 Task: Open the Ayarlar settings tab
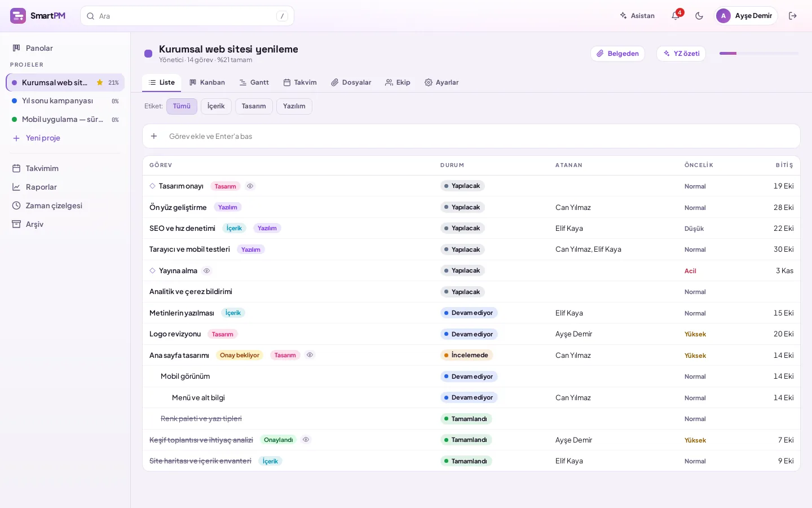(x=442, y=82)
